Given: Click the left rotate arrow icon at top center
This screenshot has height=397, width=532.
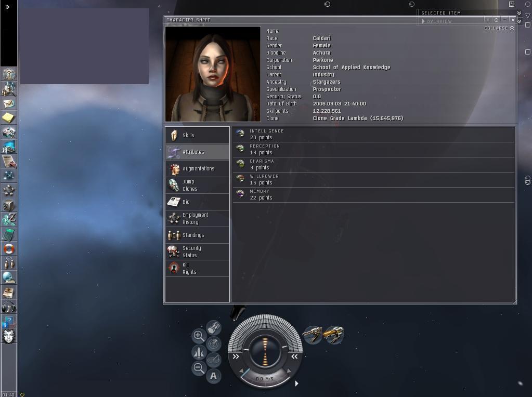Looking at the screenshot, I should [328, 4].
